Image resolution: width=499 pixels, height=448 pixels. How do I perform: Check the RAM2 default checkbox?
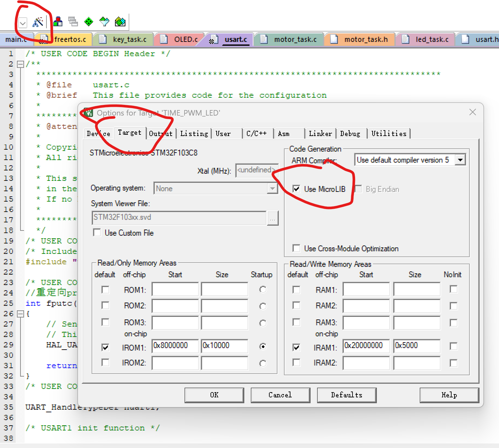pos(296,305)
